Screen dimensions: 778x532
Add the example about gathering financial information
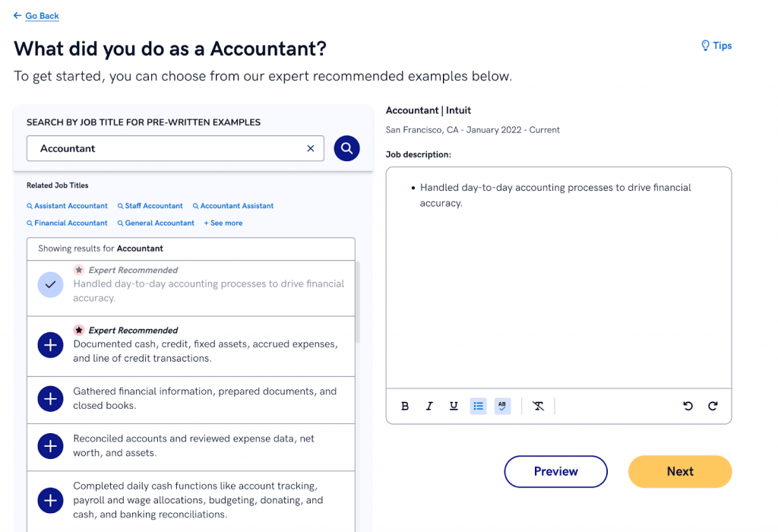click(x=50, y=398)
